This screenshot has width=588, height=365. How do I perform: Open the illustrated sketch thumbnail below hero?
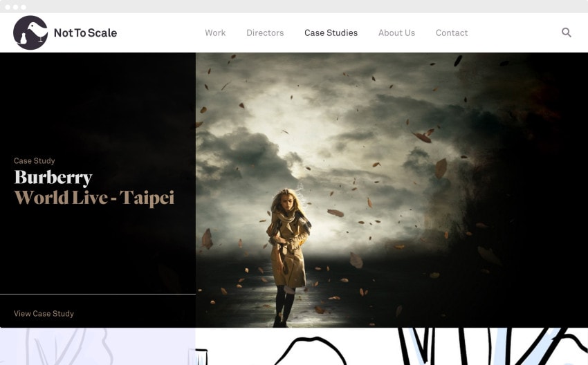tap(392, 346)
